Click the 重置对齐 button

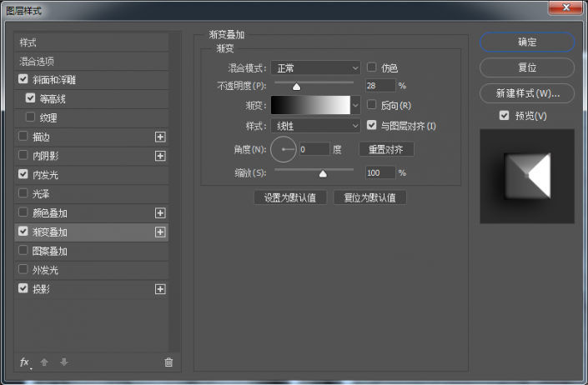point(386,149)
